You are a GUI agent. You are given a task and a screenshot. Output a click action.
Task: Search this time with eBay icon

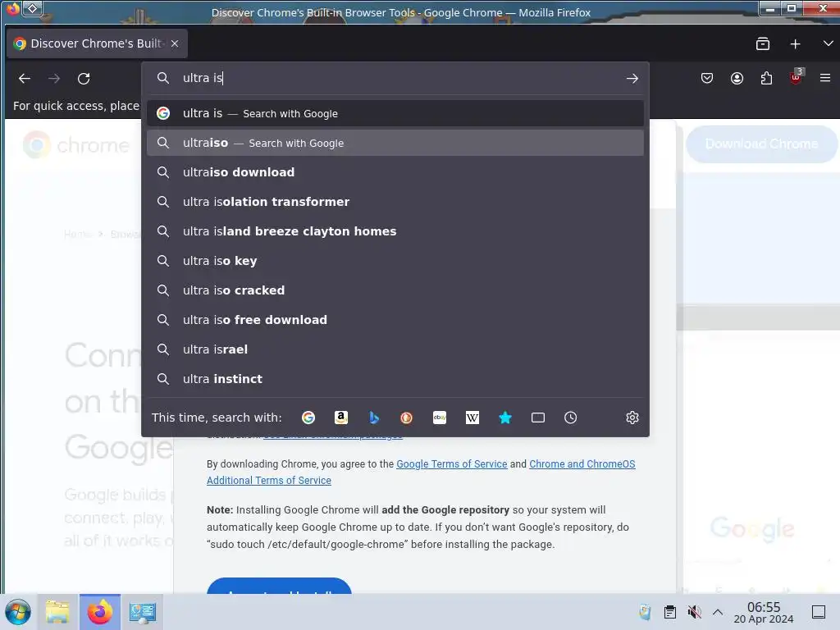(x=440, y=418)
